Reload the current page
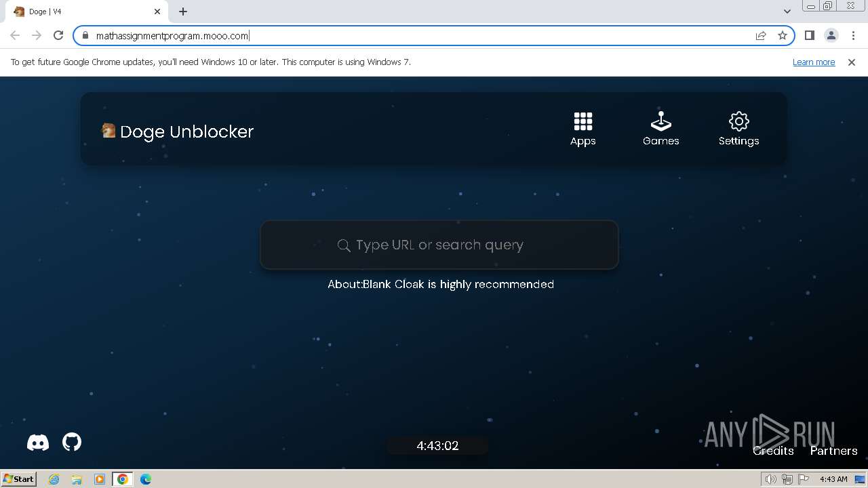Viewport: 868px width, 488px height. click(58, 35)
